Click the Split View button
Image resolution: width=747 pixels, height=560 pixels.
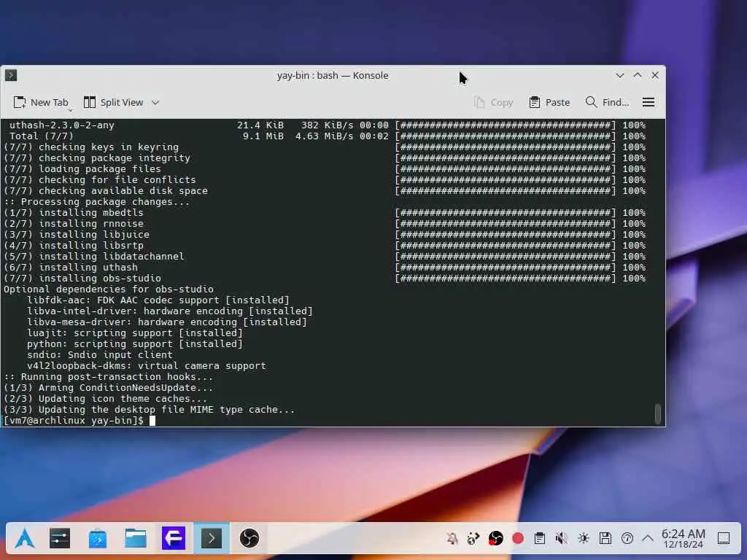pos(113,102)
